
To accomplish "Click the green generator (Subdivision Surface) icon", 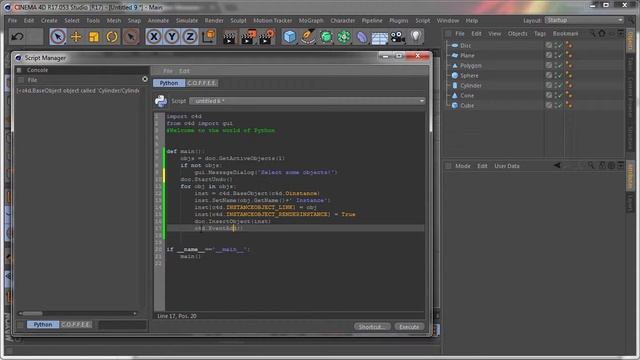I will 326,37.
